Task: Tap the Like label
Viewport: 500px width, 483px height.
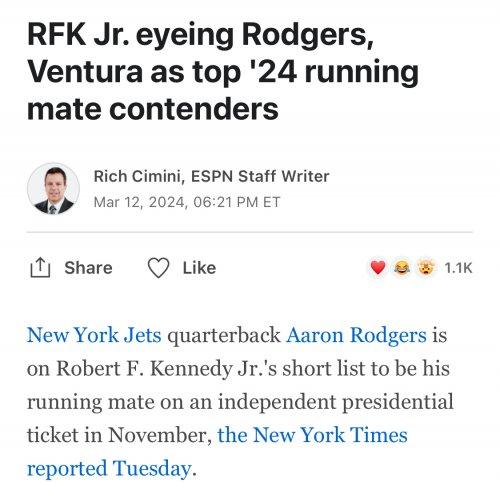Action: click(199, 268)
